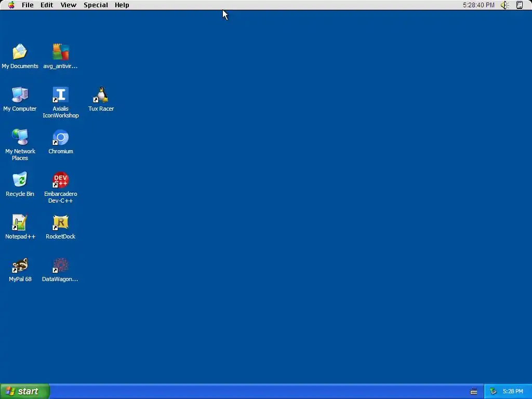Open the File menu
The height and width of the screenshot is (399, 532).
28,5
